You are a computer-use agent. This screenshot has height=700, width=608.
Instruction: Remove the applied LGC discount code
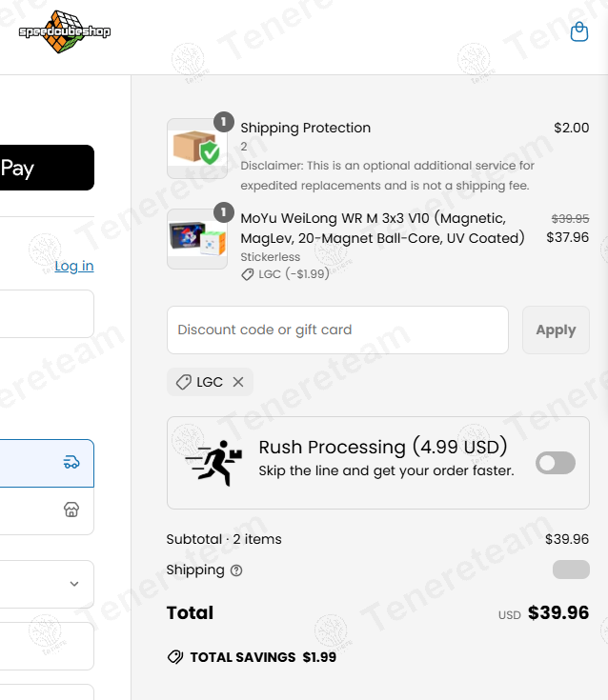point(238,382)
